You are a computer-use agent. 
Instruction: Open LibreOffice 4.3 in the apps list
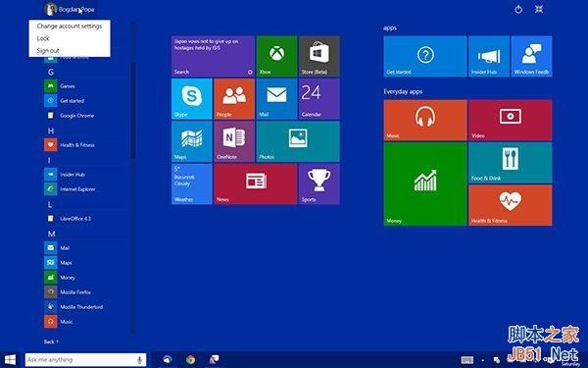[85, 218]
